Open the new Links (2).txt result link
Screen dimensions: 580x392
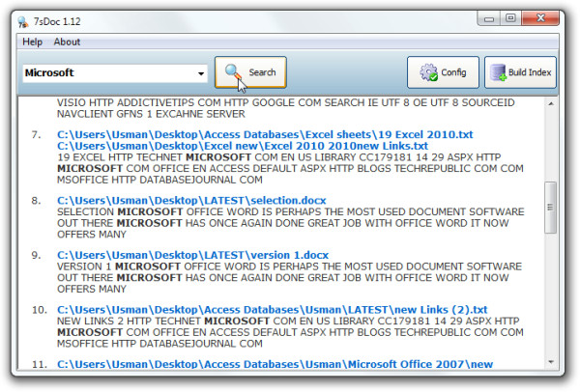pyautogui.click(x=273, y=309)
